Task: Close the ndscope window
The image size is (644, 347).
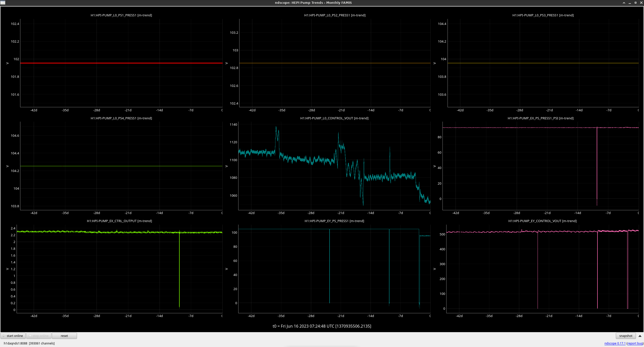Action: point(641,3)
